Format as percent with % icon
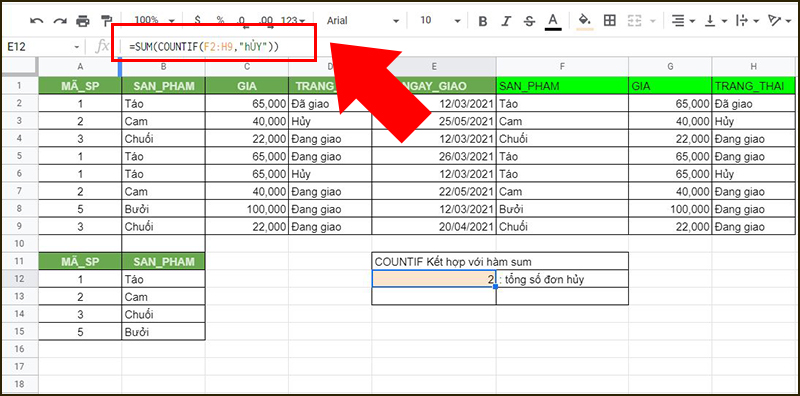Viewport: 800px width, 396px height. point(220,20)
